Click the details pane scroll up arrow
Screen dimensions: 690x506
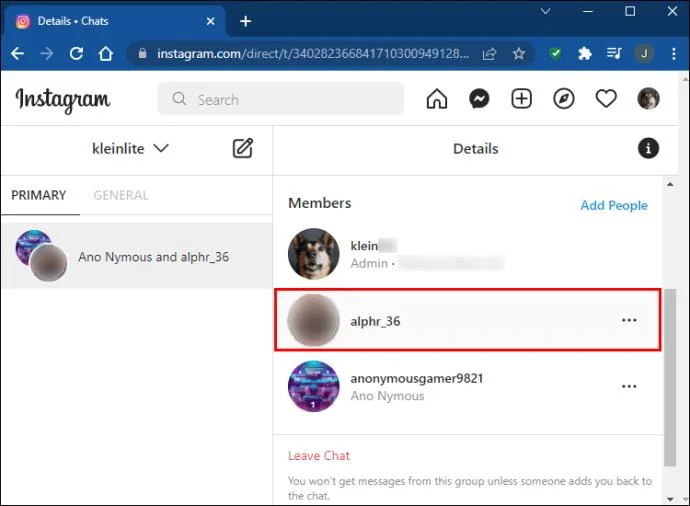point(670,184)
